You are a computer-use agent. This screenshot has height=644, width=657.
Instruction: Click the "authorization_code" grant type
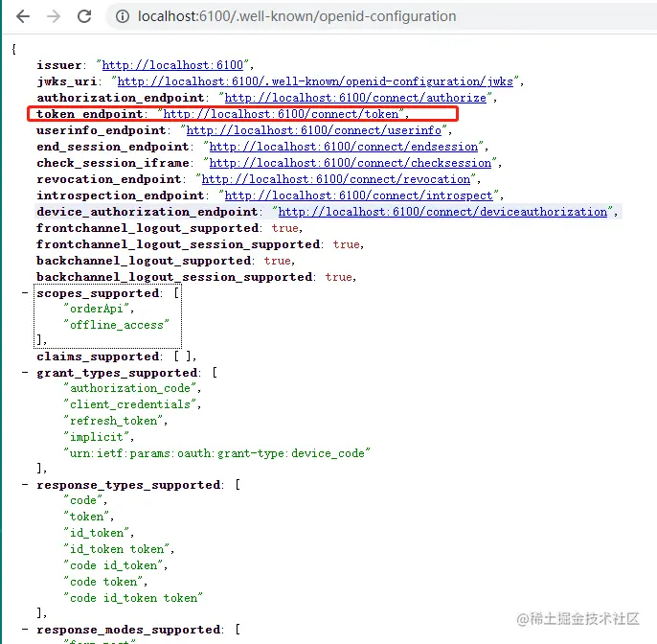130,388
